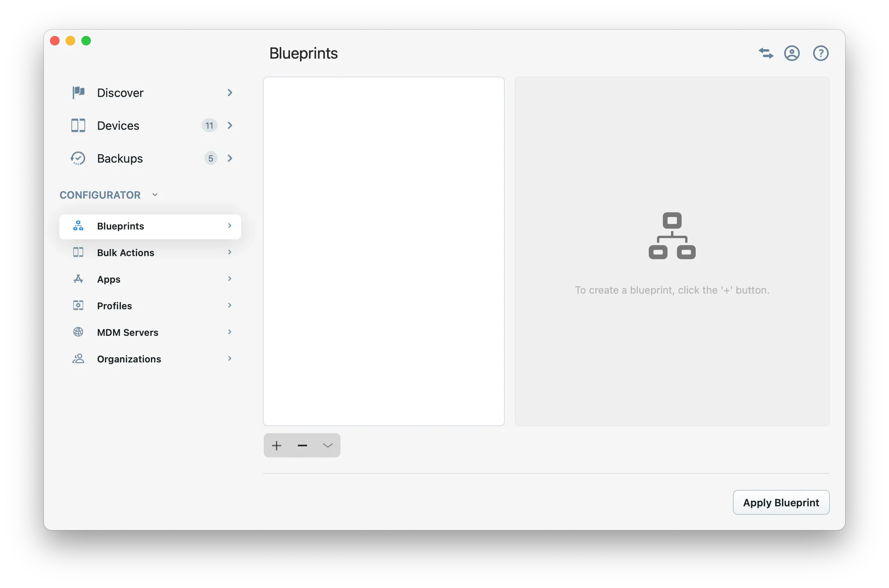The image size is (889, 588).
Task: Click the transfer arrows icon at top right
Action: tap(766, 53)
